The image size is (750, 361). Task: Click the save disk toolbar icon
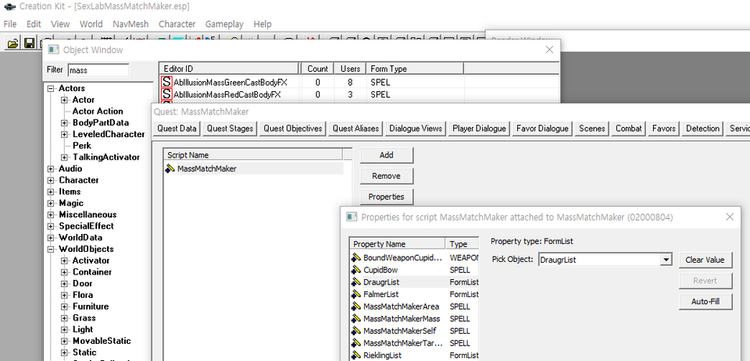(x=29, y=44)
